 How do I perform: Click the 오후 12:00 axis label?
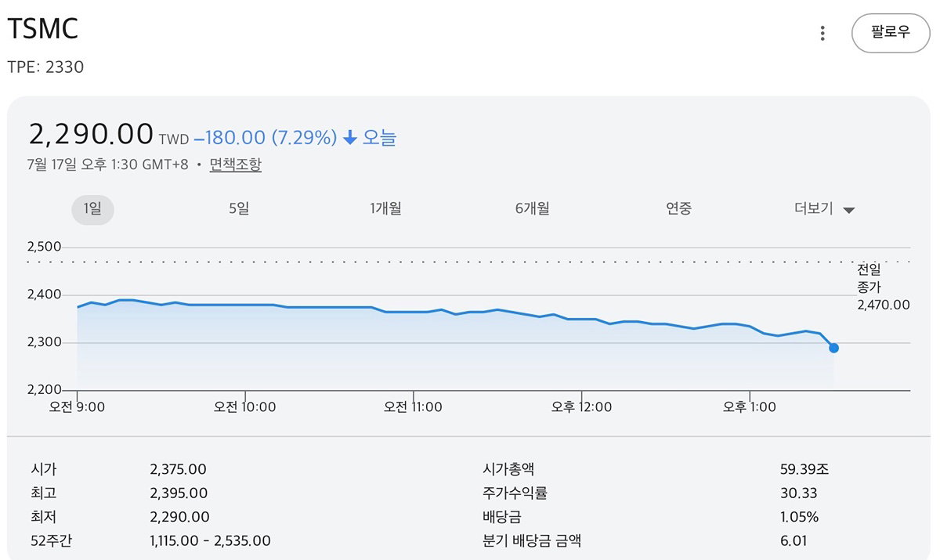tap(581, 406)
